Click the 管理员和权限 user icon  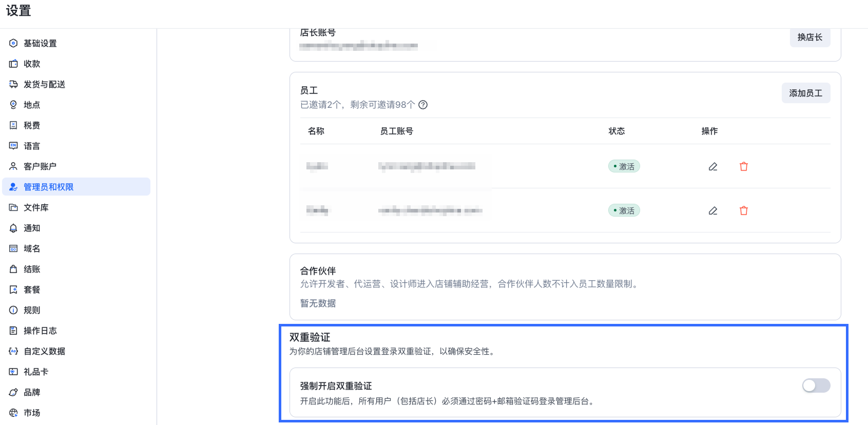13,187
